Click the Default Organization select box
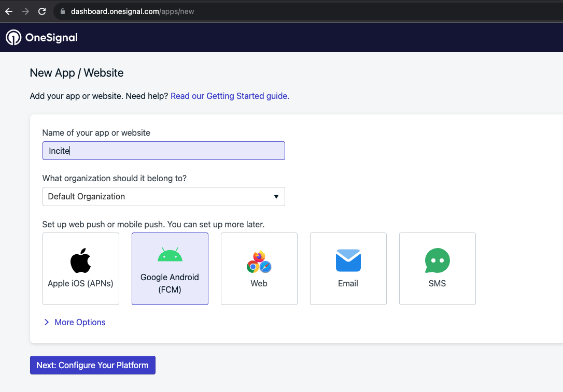 pos(156,197)
